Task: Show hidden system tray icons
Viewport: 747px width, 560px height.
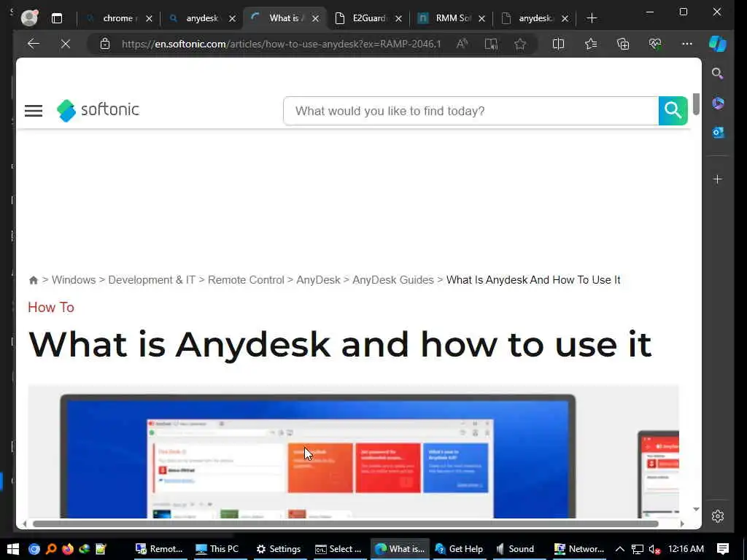Action: coord(620,549)
